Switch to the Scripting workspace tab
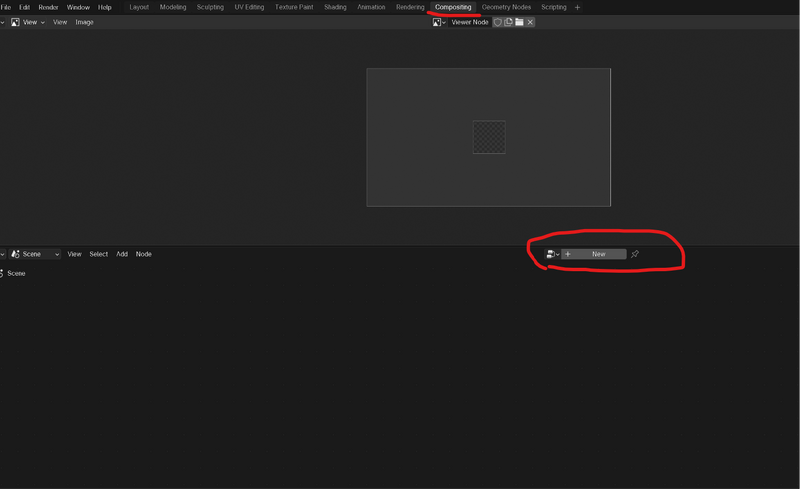Viewport: 800px width, 489px height. 554,7
